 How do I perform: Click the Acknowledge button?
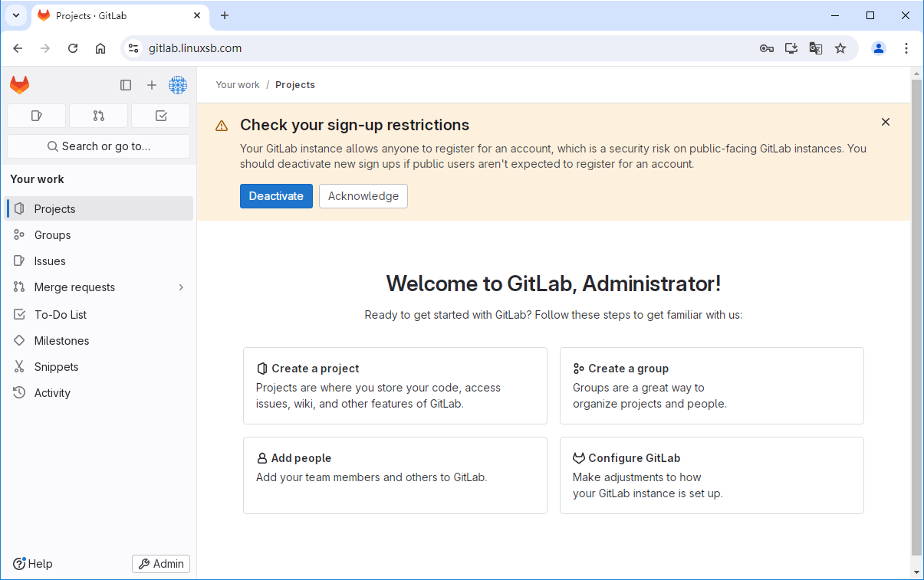[363, 196]
